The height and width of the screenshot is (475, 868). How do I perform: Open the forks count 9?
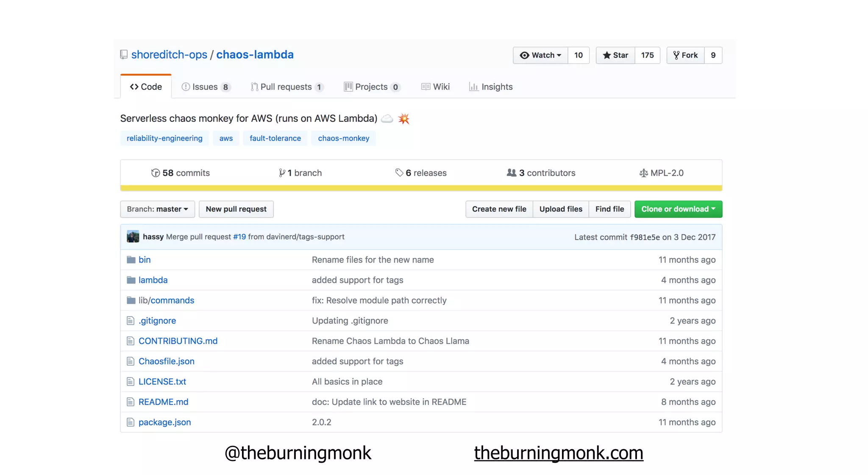[713, 55]
